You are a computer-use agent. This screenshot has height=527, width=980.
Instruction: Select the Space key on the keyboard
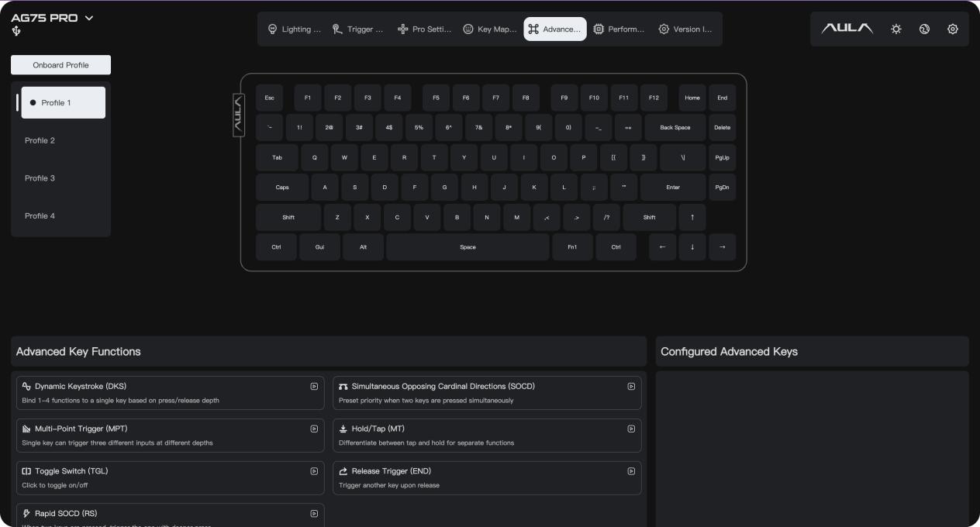(468, 247)
